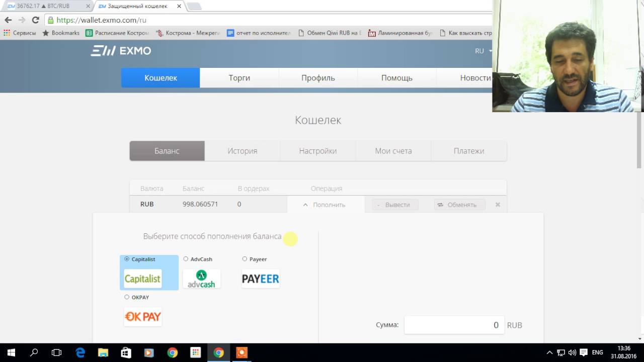This screenshot has height=362, width=644.
Task: Open Как взыскать стр bookmark
Action: [x=465, y=33]
